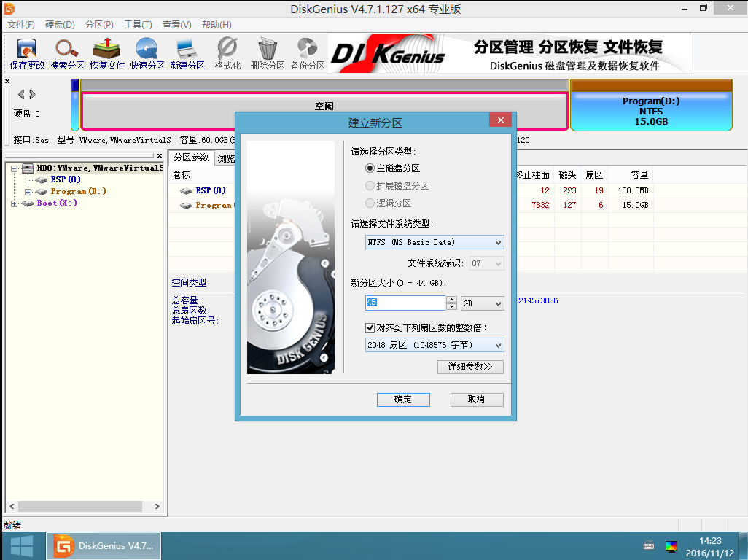Select HD0 VMware disk icon in tree
This screenshot has width=748, height=560.
28,168
